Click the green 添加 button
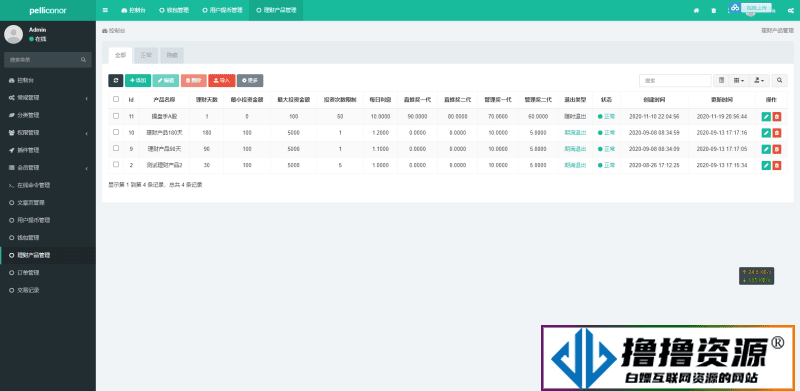Image resolution: width=800 pixels, height=391 pixels. (138, 80)
